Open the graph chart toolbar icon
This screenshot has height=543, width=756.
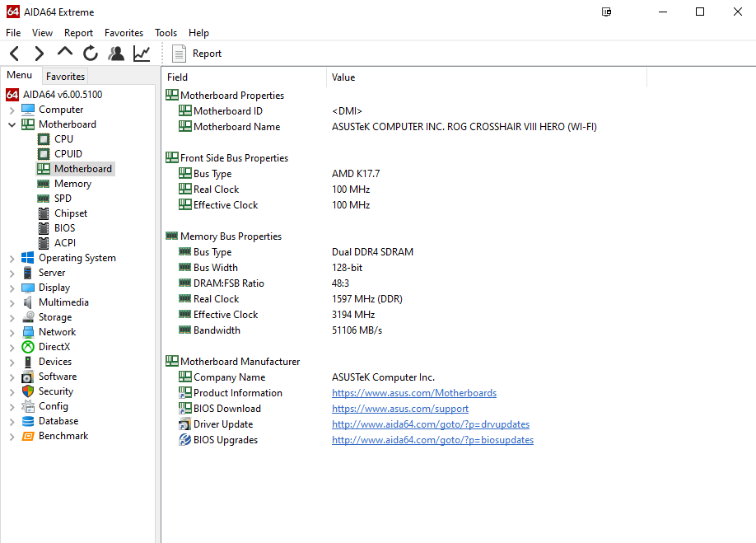coord(142,53)
